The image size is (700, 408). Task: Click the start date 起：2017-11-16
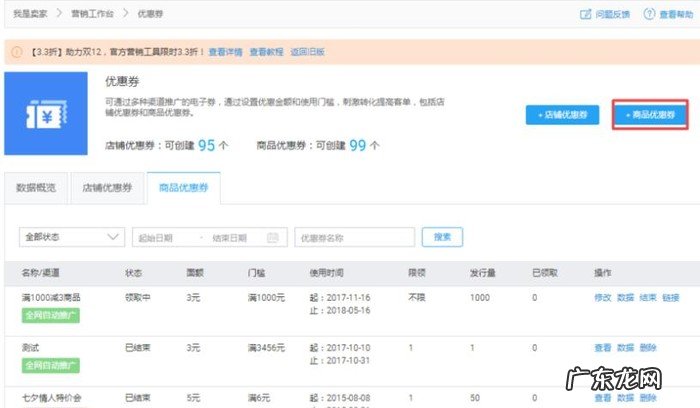coord(340,298)
